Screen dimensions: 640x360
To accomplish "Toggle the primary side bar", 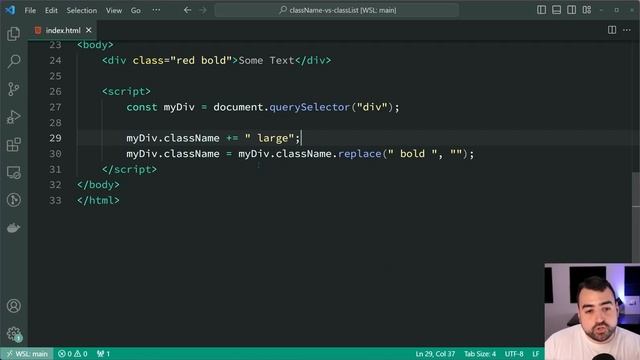I will [x=541, y=10].
